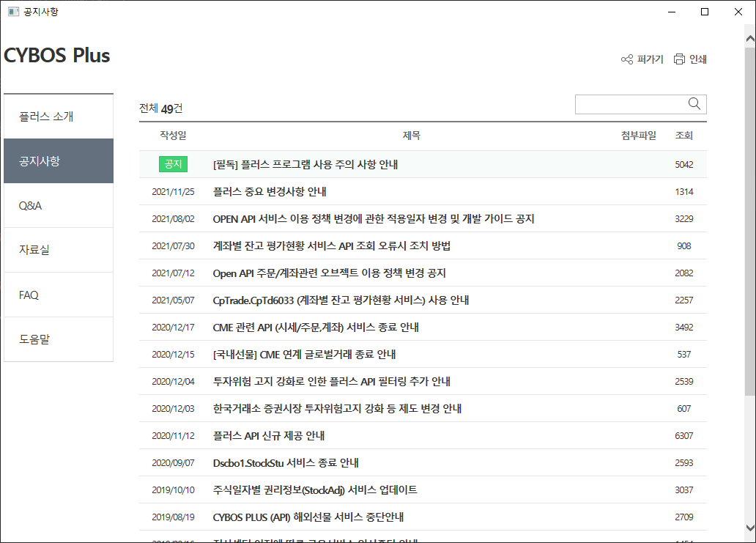Click the date 2020/12/15
This screenshot has height=543, width=756.
pyautogui.click(x=173, y=355)
